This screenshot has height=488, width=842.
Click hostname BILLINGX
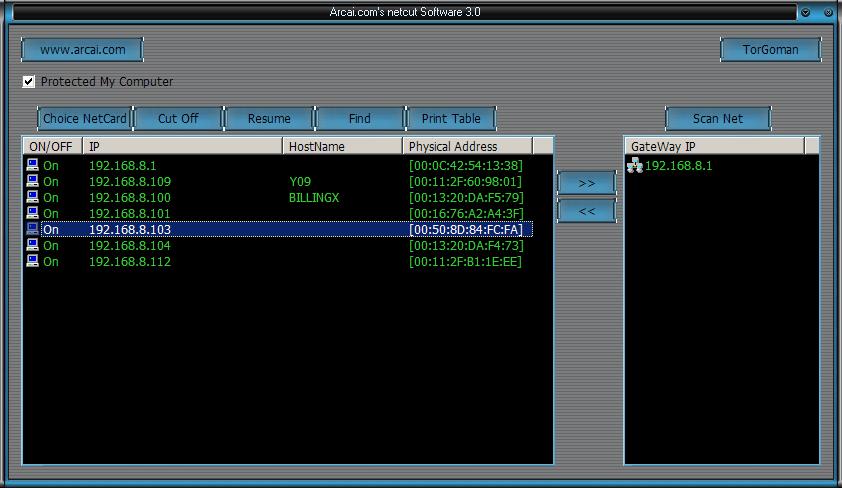point(314,198)
